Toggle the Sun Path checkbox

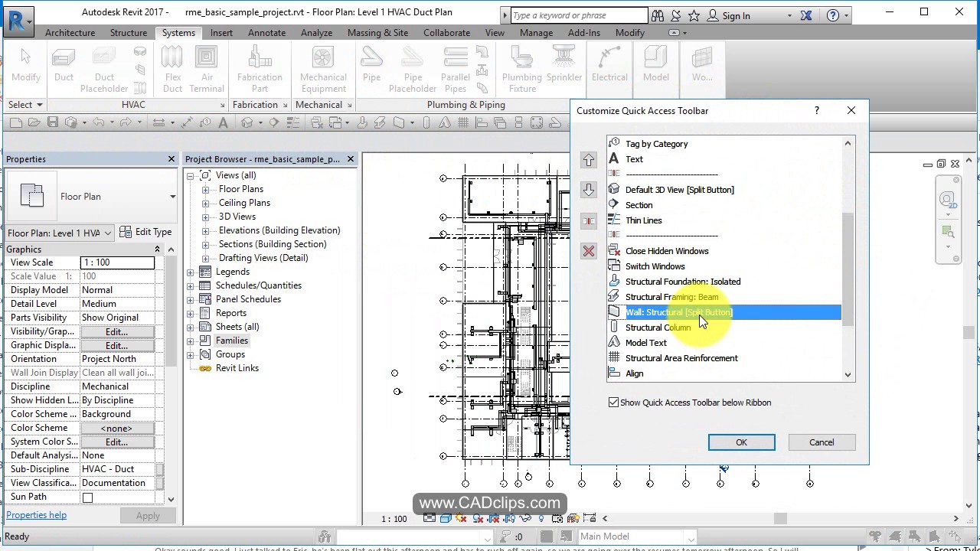click(x=87, y=497)
